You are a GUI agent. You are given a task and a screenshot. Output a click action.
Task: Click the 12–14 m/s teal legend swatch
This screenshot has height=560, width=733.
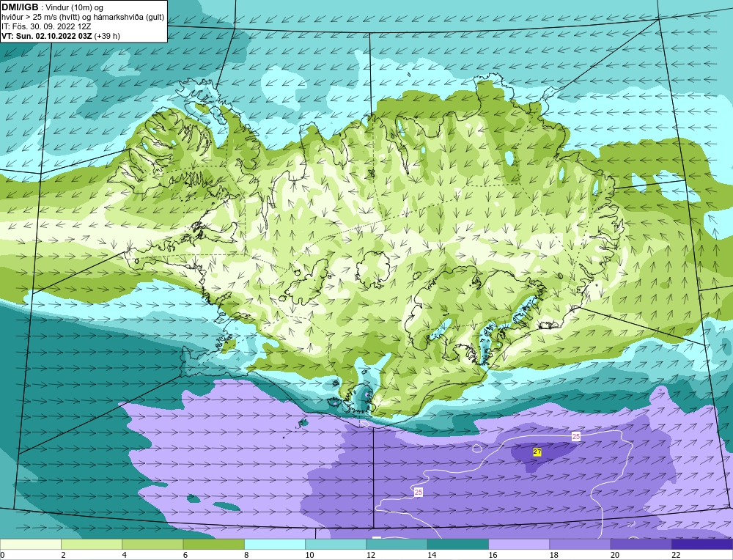pos(397,545)
